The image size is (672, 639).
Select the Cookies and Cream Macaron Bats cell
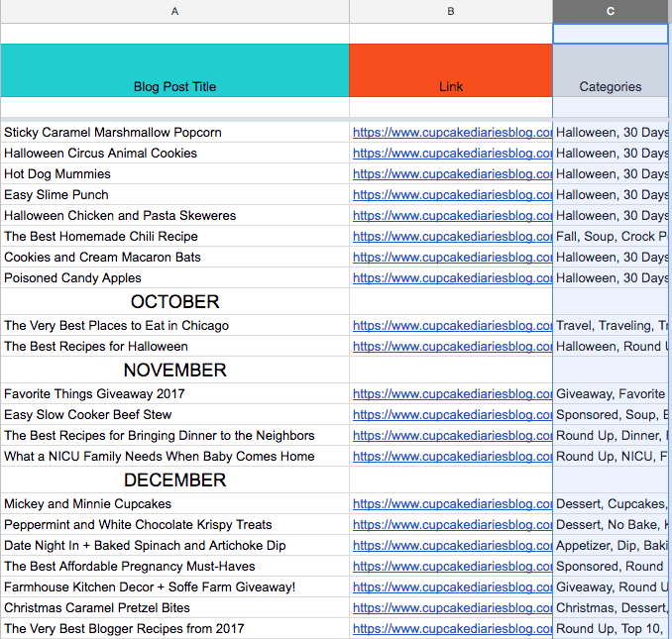click(x=174, y=257)
